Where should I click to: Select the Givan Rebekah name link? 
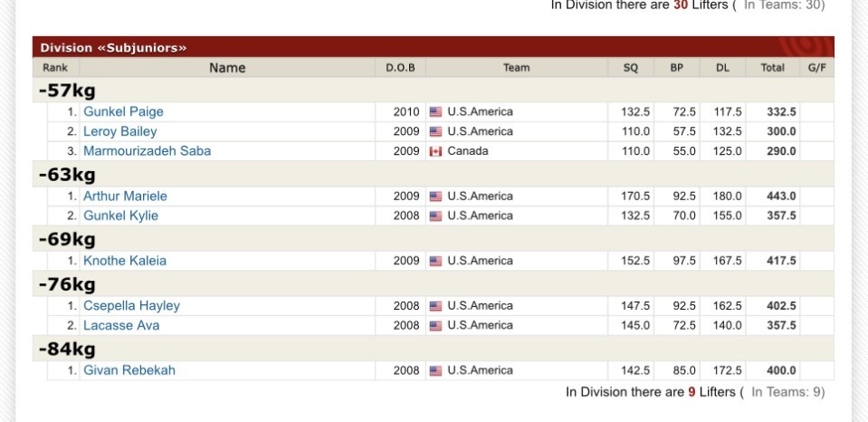point(129,370)
